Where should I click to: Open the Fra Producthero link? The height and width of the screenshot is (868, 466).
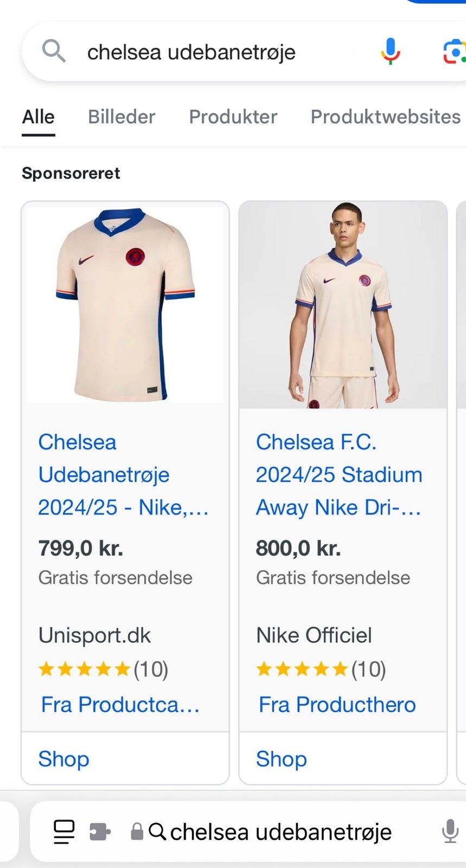337,705
